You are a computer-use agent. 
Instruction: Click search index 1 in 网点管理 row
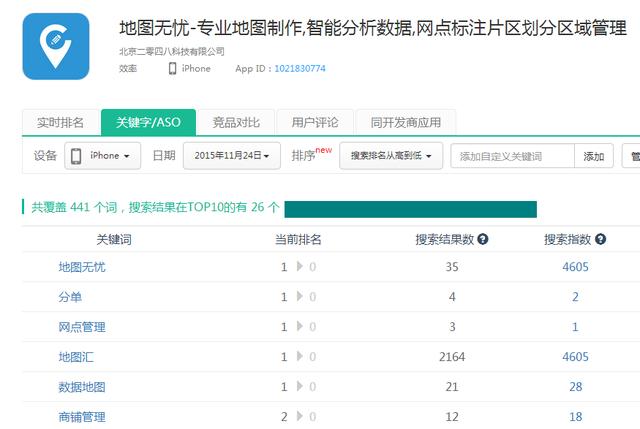[x=576, y=327]
